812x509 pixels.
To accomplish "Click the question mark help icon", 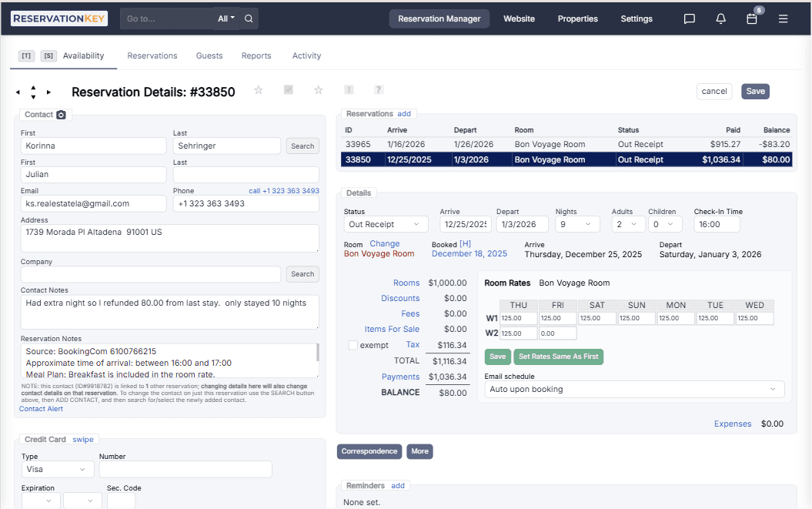I will pos(378,89).
